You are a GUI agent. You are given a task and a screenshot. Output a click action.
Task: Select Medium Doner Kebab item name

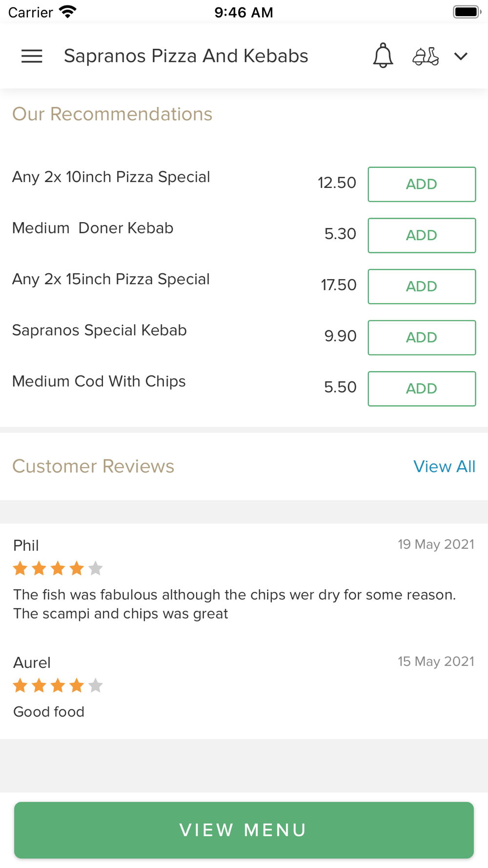coord(93,228)
